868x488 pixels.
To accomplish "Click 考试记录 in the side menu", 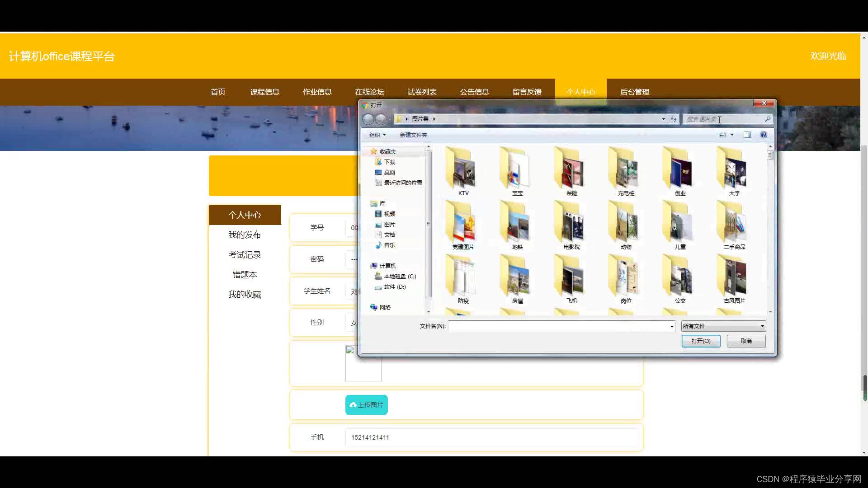I will (245, 255).
